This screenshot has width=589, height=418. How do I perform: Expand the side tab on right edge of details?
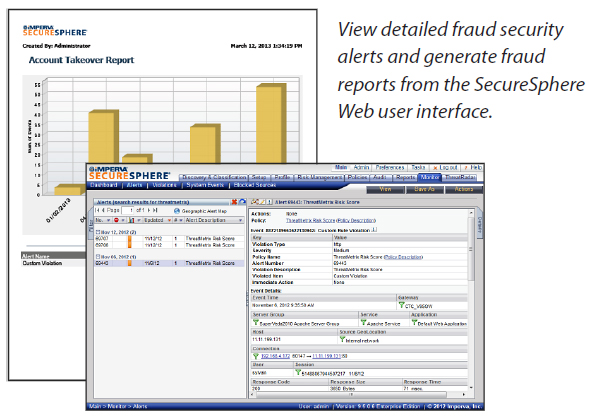(x=479, y=224)
